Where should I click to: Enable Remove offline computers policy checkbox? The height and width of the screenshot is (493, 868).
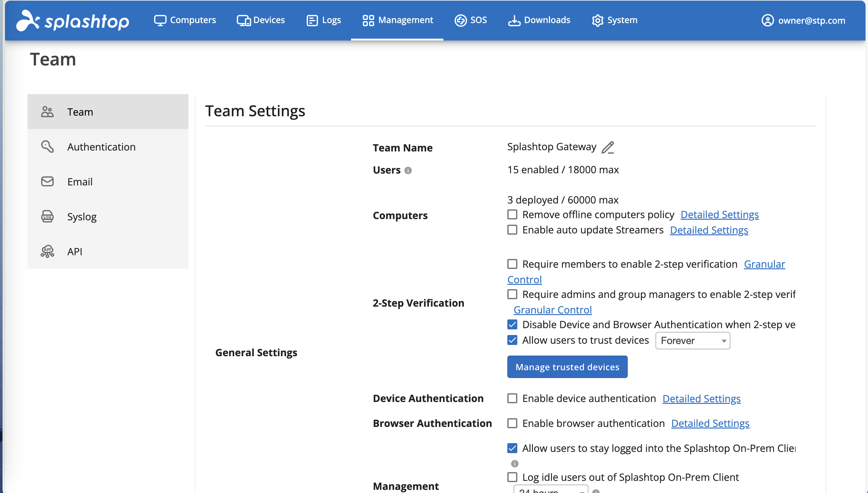[x=512, y=214]
